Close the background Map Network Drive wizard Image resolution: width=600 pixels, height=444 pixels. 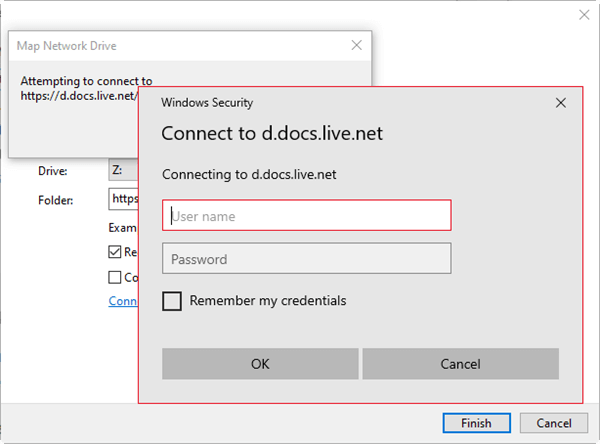click(x=584, y=14)
